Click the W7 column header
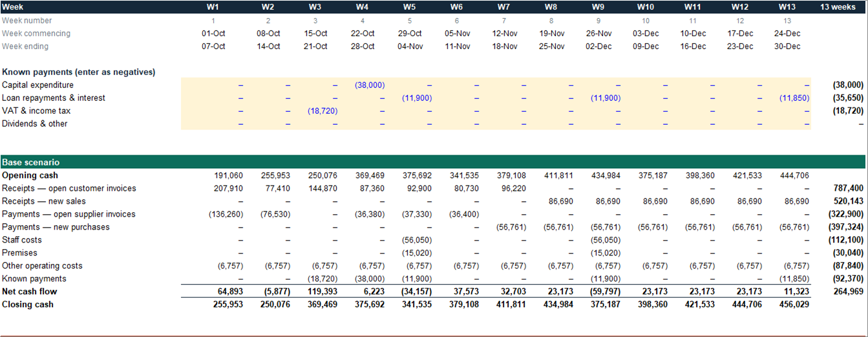The image size is (868, 337). 503,7
